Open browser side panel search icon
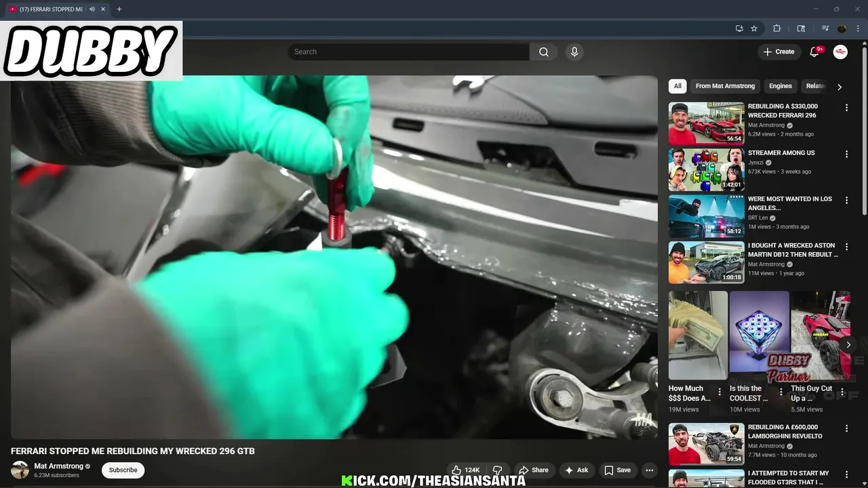868x488 pixels. [801, 28]
